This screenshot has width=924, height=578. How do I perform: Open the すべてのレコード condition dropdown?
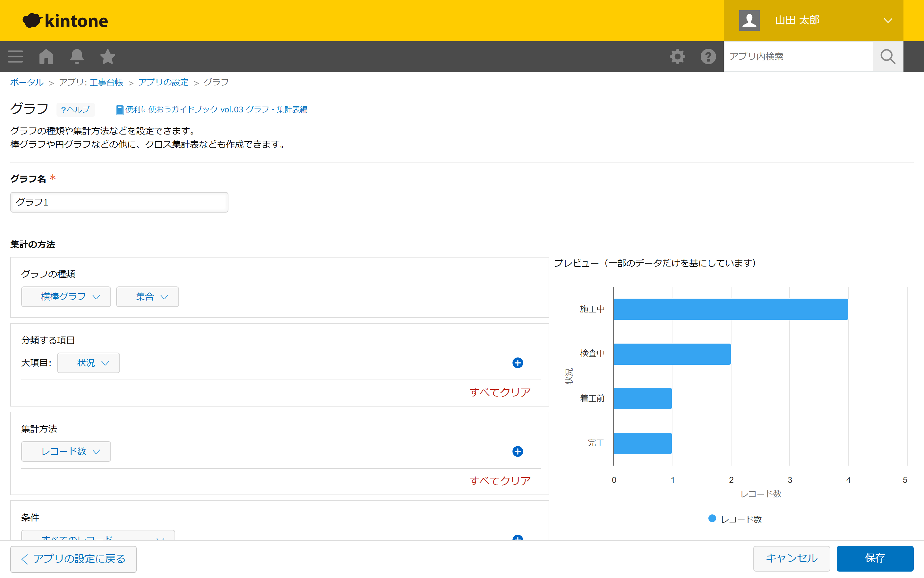tap(98, 536)
